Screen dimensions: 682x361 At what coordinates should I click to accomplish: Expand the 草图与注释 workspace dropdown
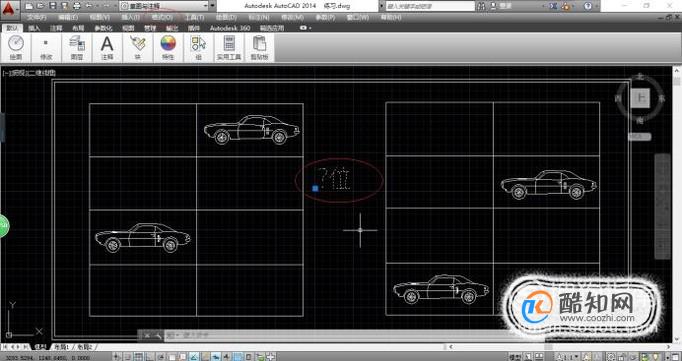(x=164, y=6)
